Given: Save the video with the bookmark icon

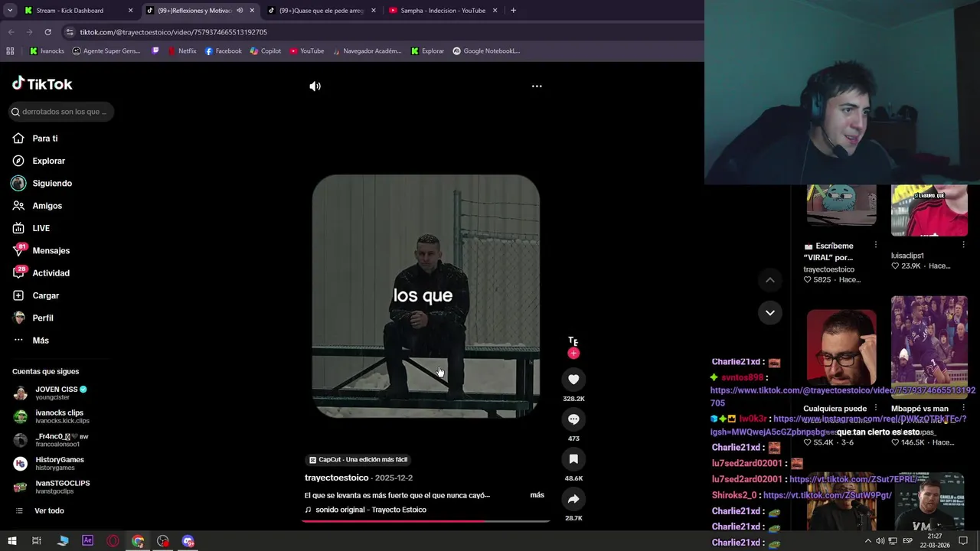Looking at the screenshot, I should 573,459.
